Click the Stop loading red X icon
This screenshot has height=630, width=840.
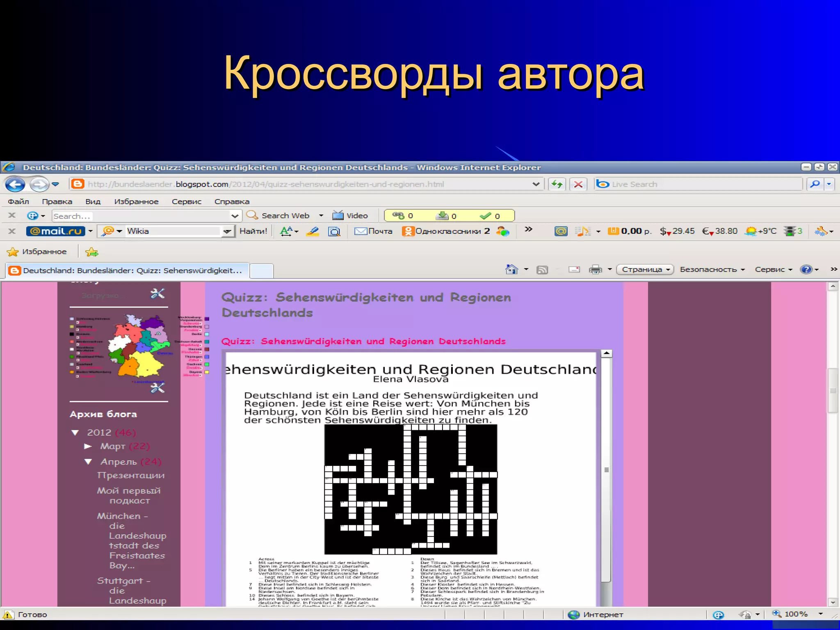[578, 184]
